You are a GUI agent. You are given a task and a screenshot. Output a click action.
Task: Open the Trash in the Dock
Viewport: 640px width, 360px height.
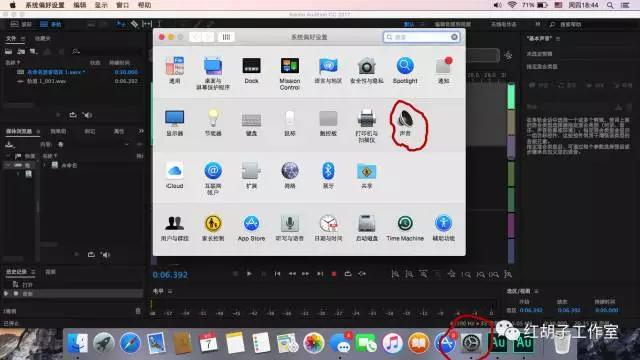(x=562, y=343)
